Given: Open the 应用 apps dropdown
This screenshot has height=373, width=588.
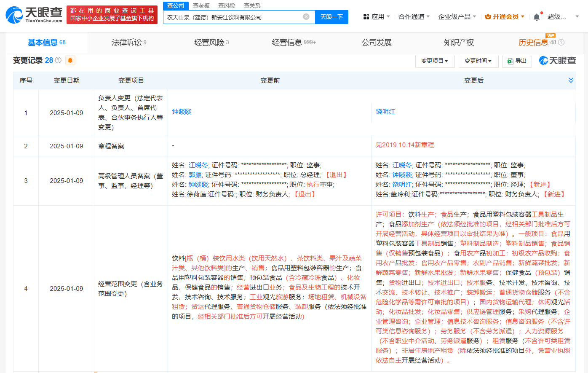Looking at the screenshot, I should (x=377, y=17).
